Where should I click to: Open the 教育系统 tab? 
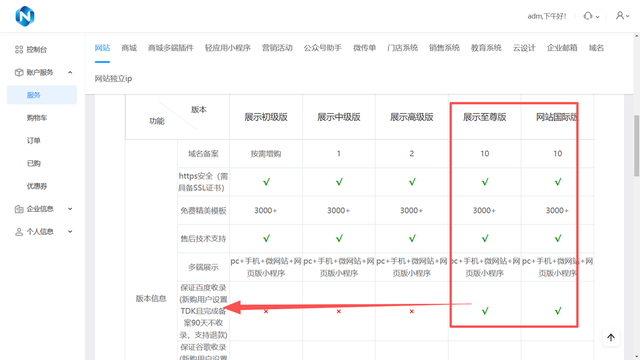(486, 48)
